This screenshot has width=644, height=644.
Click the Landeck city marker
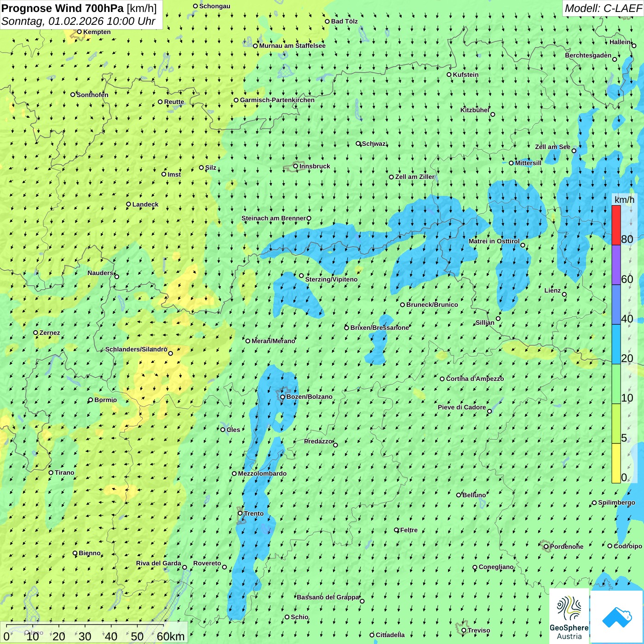[128, 204]
